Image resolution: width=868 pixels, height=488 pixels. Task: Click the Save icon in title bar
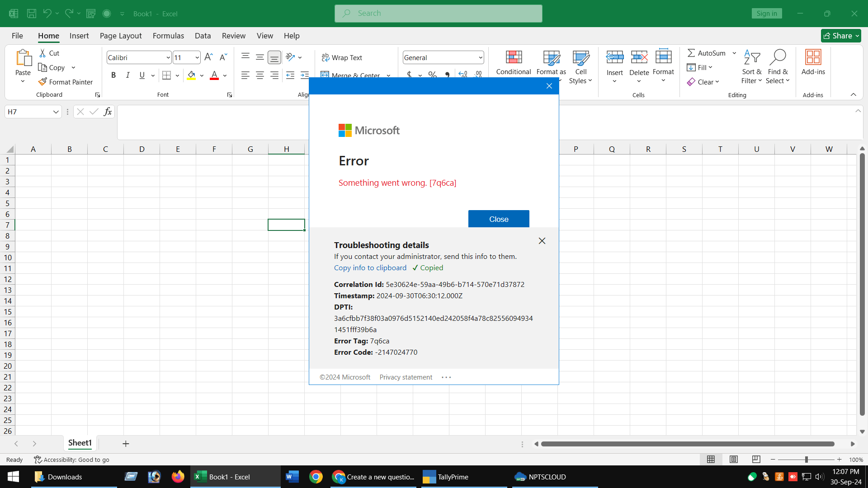click(32, 14)
